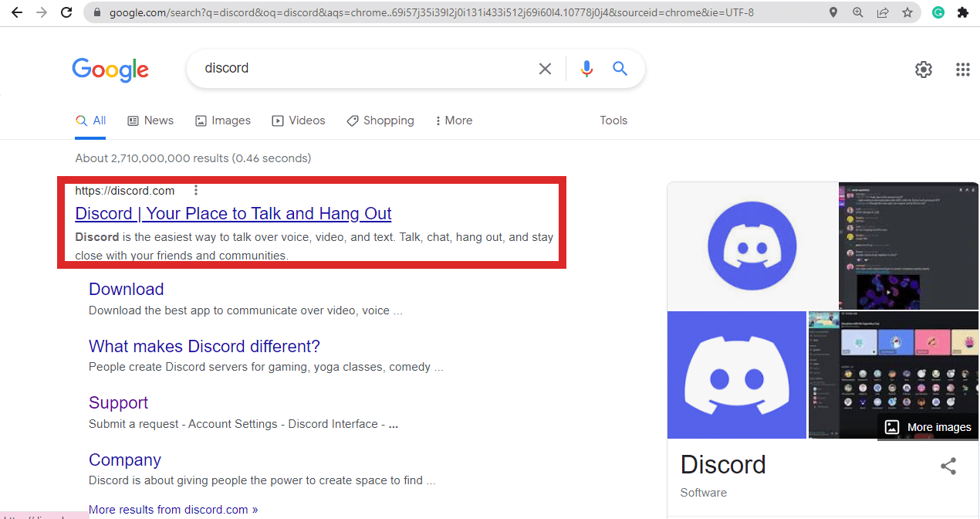Open the Company sitelink
This screenshot has width=980, height=519.
(125, 460)
